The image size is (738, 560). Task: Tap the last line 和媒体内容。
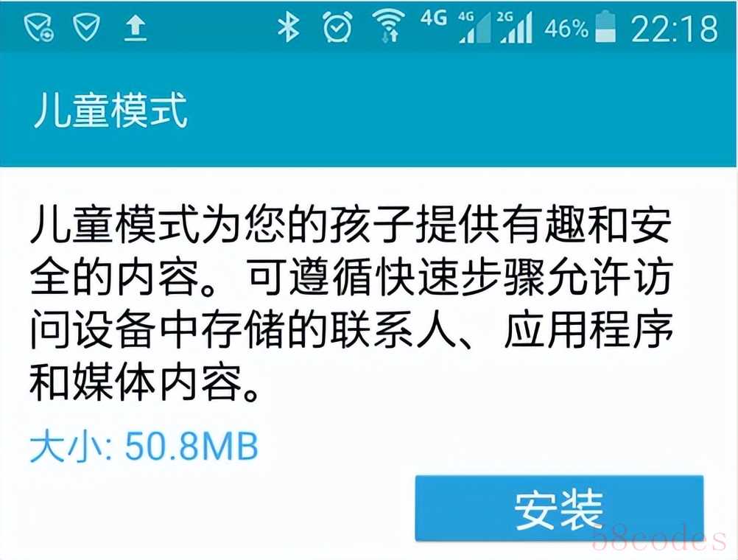144,380
